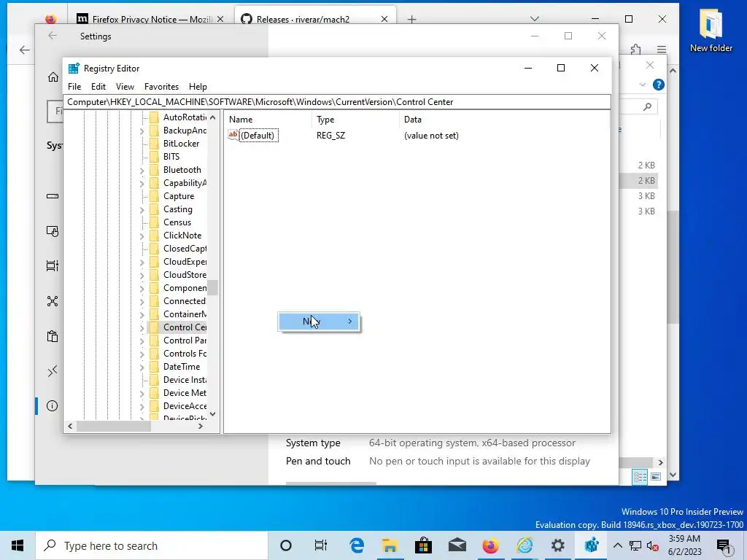The image size is (747, 560).
Task: Open the Edit menu in Registry Editor
Action: pyautogui.click(x=98, y=87)
